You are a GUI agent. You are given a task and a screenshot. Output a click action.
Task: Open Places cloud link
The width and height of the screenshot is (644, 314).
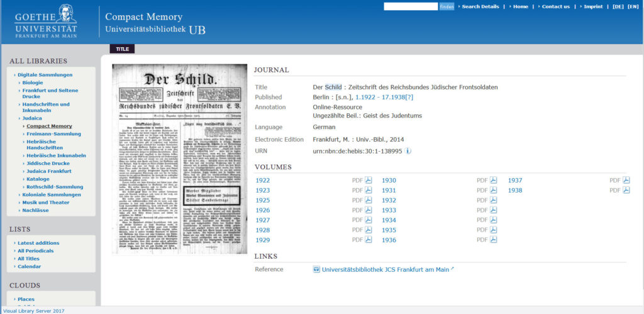(26, 299)
